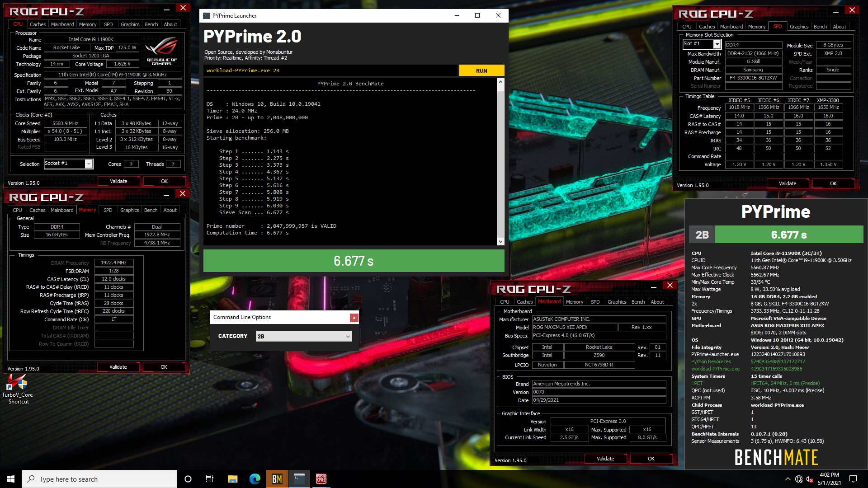Viewport: 868px width, 488px height.
Task: Open Cortana circle icon in taskbar
Action: pos(188,479)
